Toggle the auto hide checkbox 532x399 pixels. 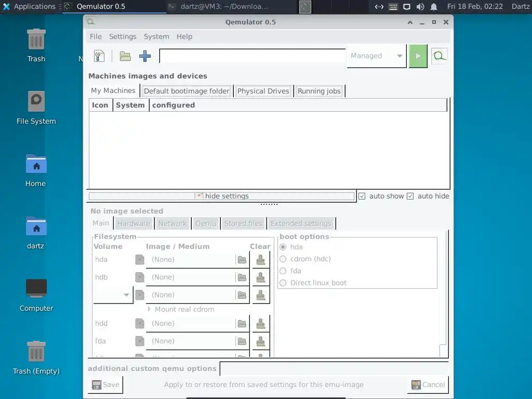pos(410,196)
